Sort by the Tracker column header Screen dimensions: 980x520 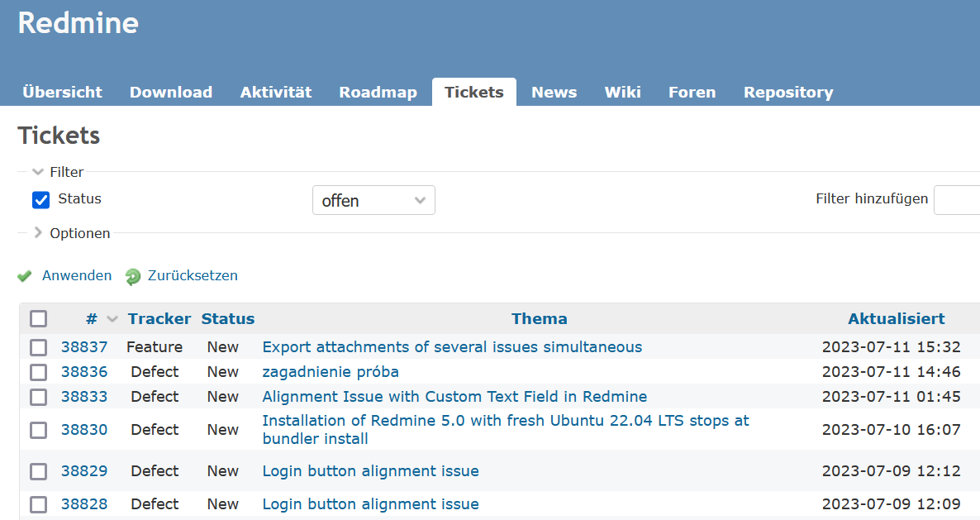[x=159, y=319]
